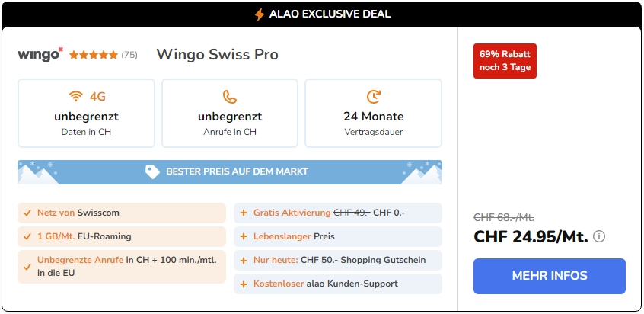Click the plus icon beside Lebenslanger Preis
Viewport: 644px width, 314px height.
click(x=244, y=237)
